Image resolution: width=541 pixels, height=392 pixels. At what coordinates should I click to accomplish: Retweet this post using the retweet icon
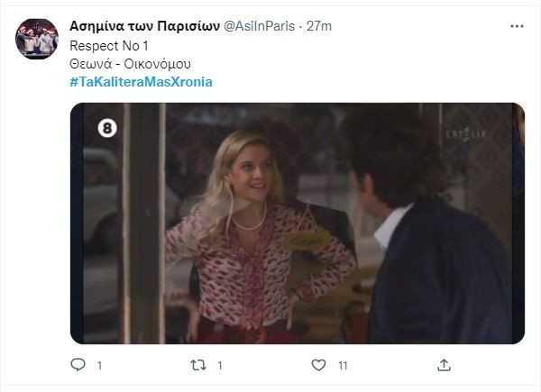(x=198, y=365)
